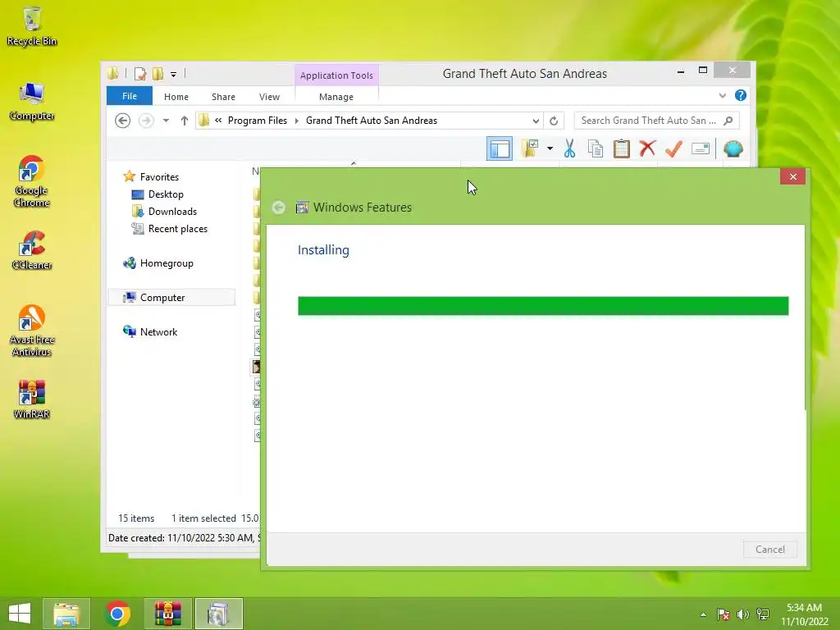Open the address bar history dropdown
This screenshot has height=630, width=840.
(535, 121)
